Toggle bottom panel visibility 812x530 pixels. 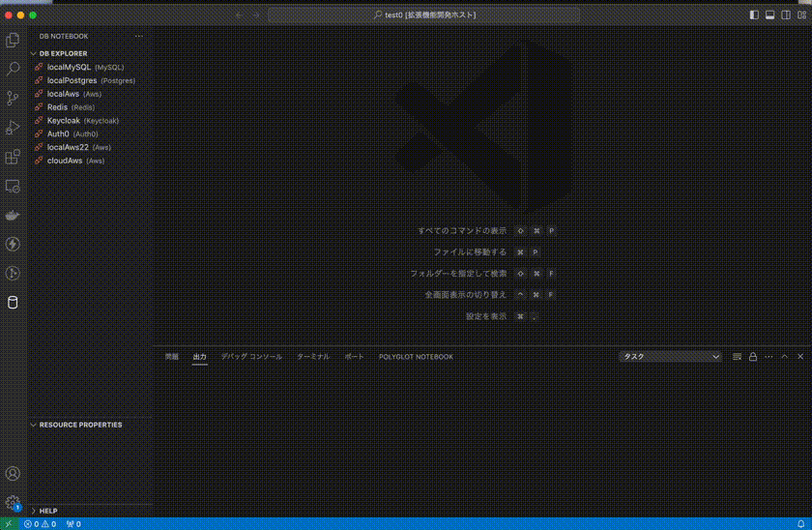tap(770, 15)
